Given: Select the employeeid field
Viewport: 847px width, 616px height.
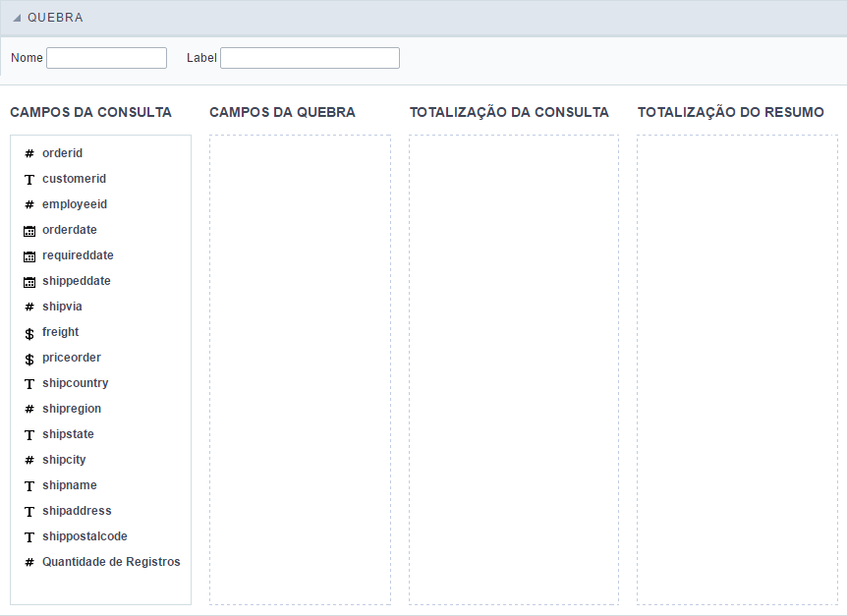Looking at the screenshot, I should click(x=75, y=204).
